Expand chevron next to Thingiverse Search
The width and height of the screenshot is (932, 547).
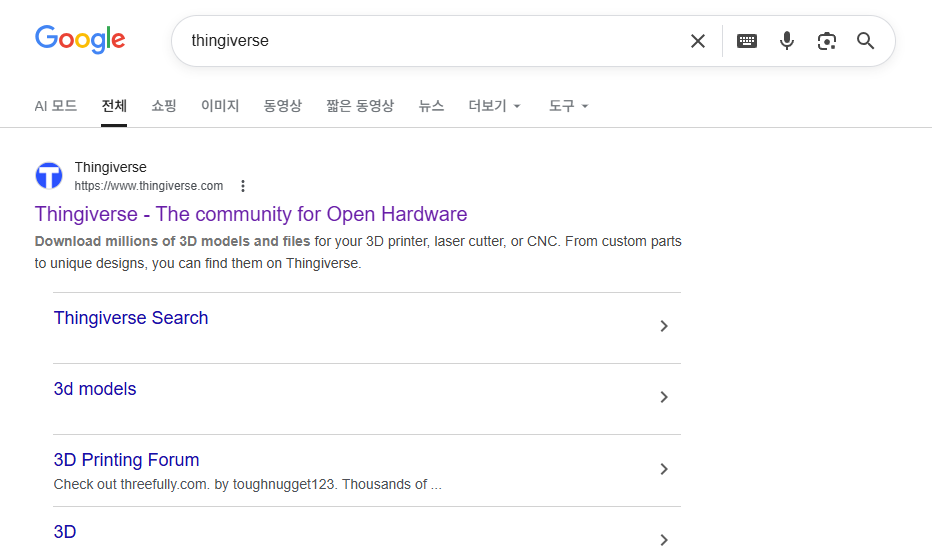pyautogui.click(x=664, y=326)
